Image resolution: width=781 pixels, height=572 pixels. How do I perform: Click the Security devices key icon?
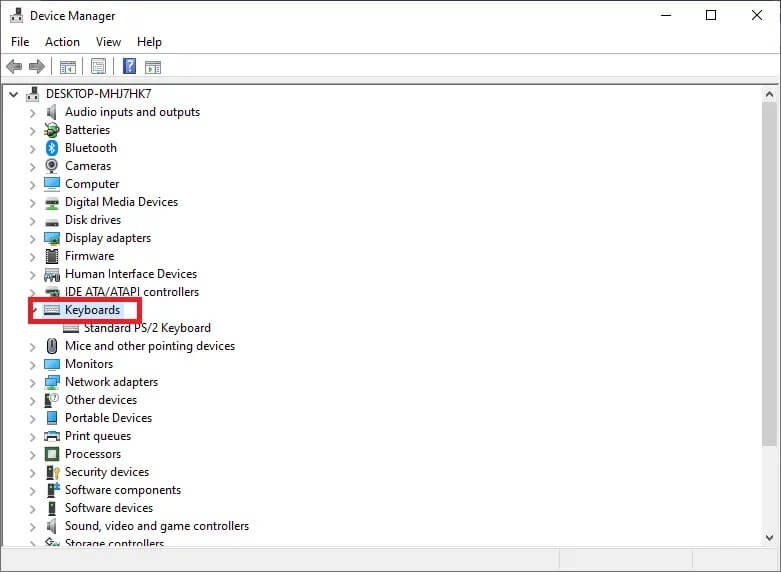pos(52,472)
